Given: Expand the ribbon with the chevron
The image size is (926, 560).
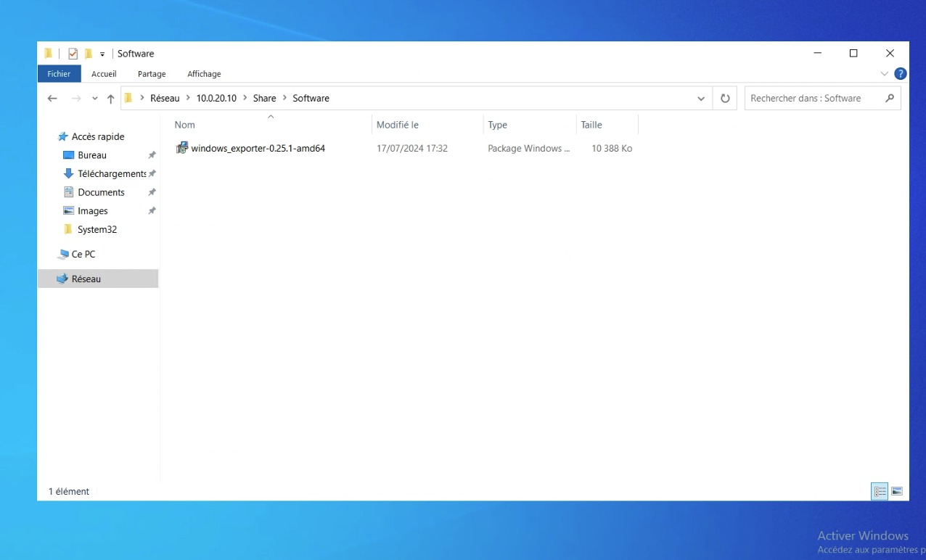Looking at the screenshot, I should point(884,74).
